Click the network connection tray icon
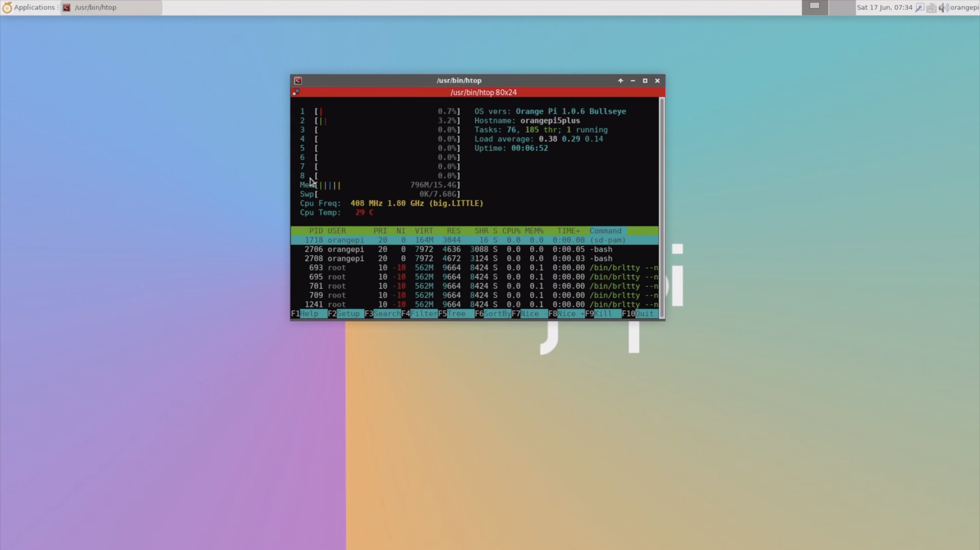Screen dimensions: 980x550 click(920, 7)
